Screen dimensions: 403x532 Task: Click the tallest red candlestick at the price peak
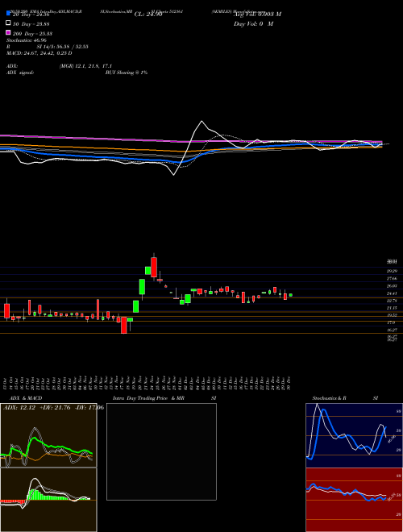[x=154, y=268]
